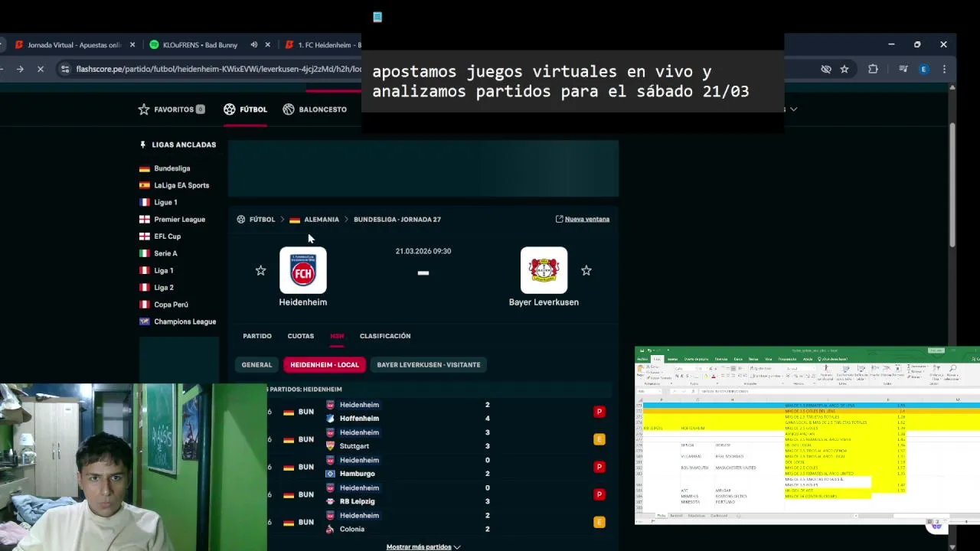Switch to Baloncesto sport tab
This screenshot has width=980, height=551.
click(x=314, y=109)
